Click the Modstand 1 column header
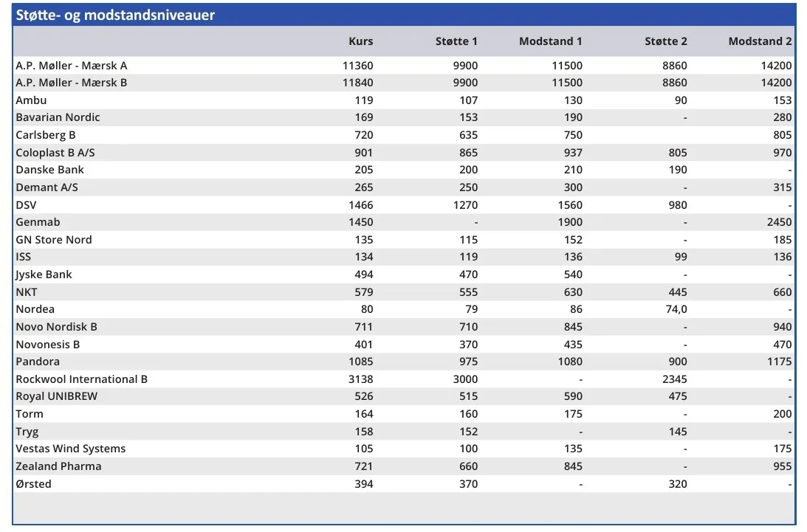The height and width of the screenshot is (532, 807). coord(550,41)
